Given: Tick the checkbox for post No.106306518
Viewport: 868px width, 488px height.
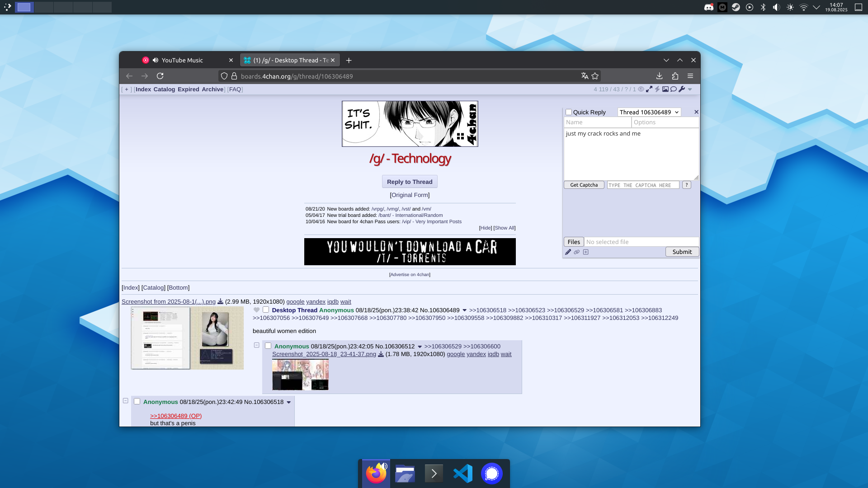Looking at the screenshot, I should pos(137,401).
